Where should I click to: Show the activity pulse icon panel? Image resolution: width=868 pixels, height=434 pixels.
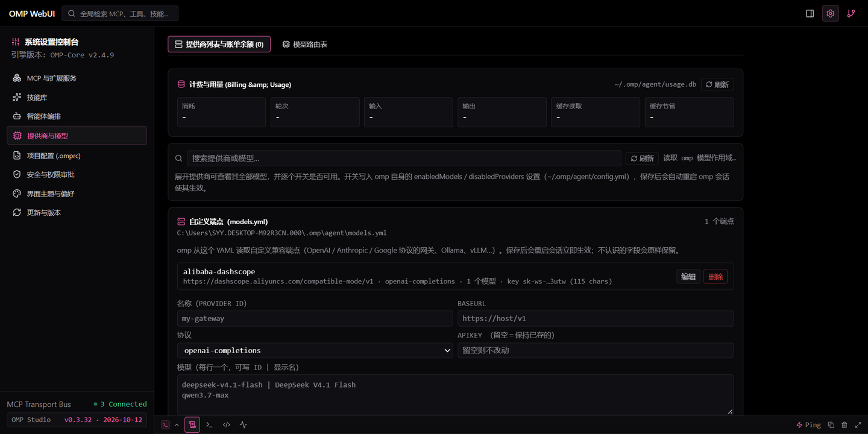244,425
